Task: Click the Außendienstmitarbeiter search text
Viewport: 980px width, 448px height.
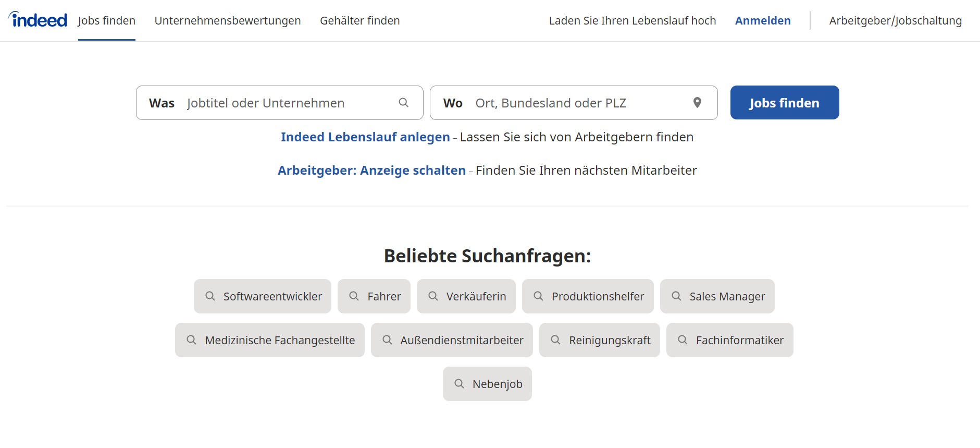Action: click(x=462, y=341)
